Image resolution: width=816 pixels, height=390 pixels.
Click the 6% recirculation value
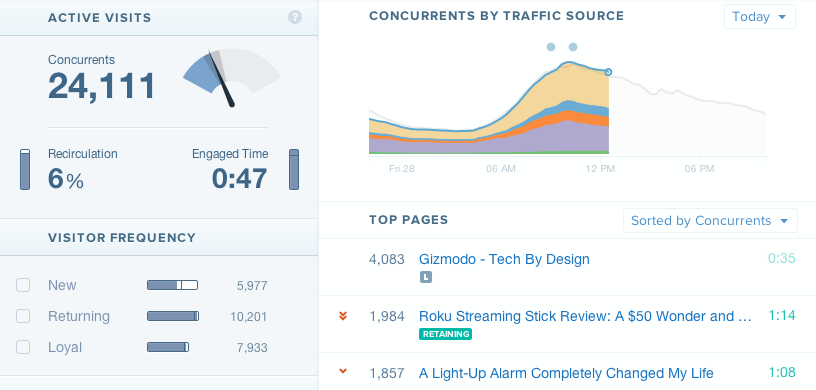[66, 179]
